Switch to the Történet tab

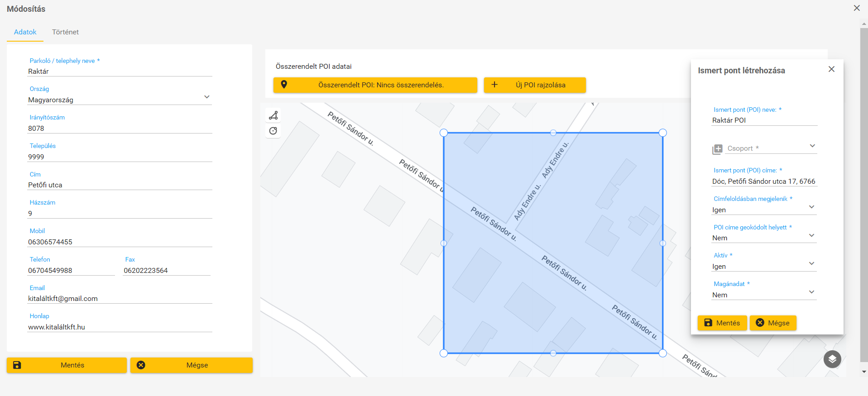(65, 32)
